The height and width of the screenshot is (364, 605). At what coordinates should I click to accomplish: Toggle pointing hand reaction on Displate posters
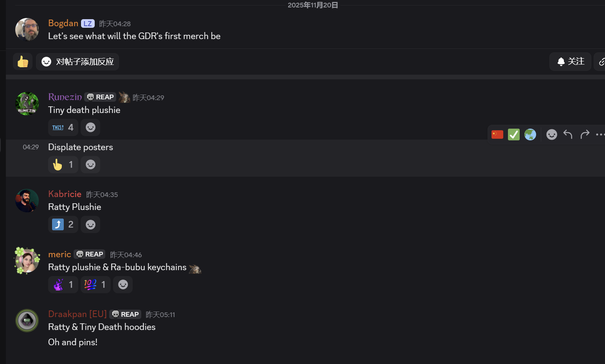[x=63, y=165]
